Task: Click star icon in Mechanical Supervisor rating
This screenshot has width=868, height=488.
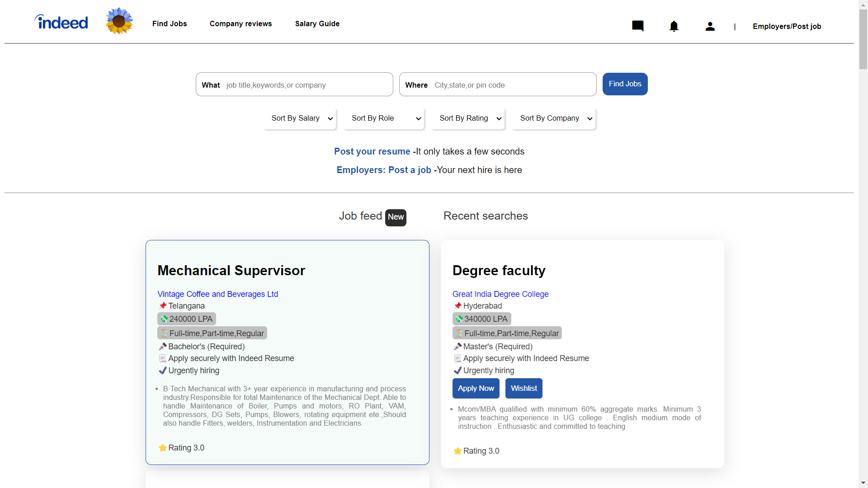Action: (x=163, y=448)
